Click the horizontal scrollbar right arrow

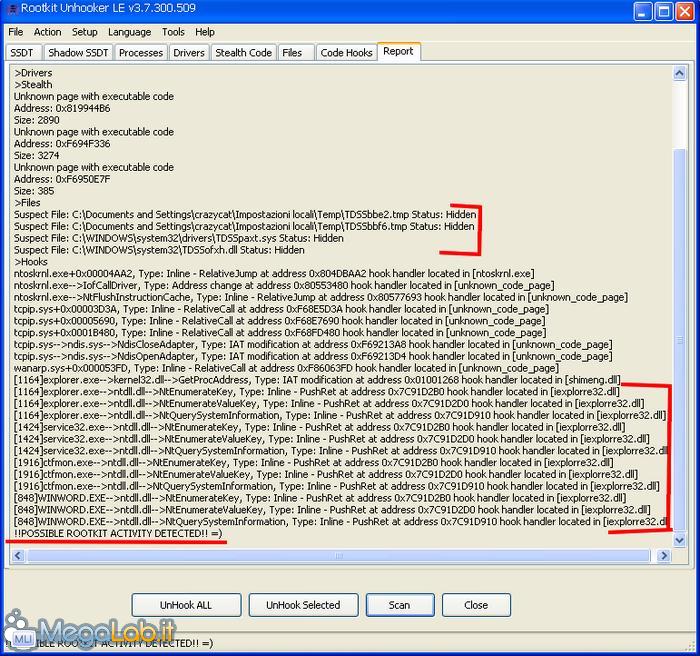pyautogui.click(x=664, y=556)
